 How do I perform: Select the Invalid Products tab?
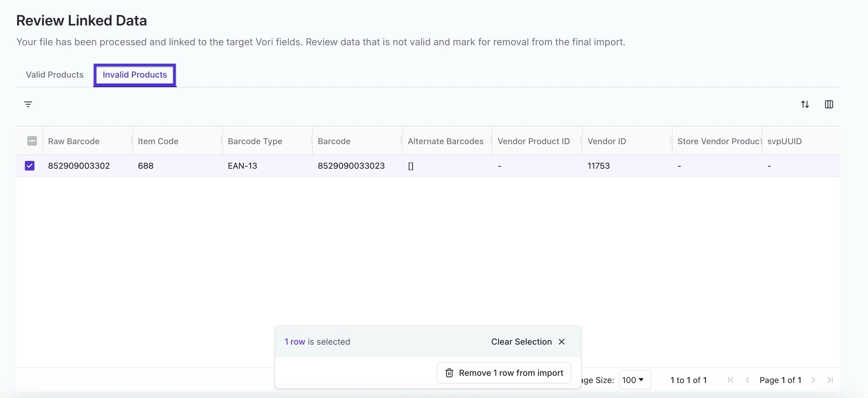(135, 75)
